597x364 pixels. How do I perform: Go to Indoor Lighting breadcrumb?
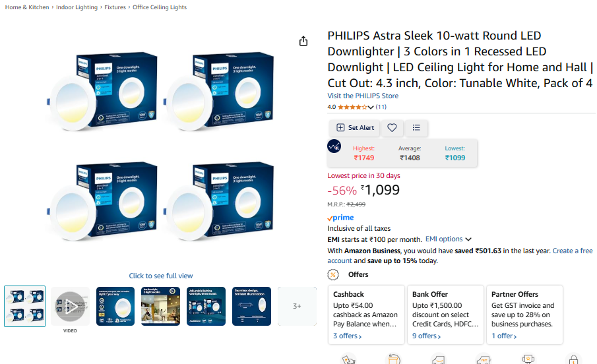pyautogui.click(x=77, y=7)
